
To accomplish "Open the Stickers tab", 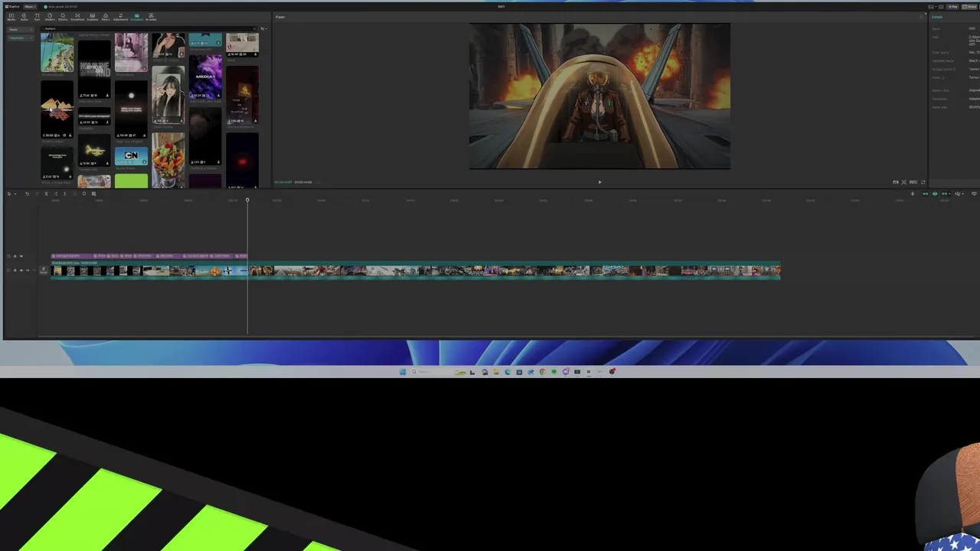I will pyautogui.click(x=50, y=17).
